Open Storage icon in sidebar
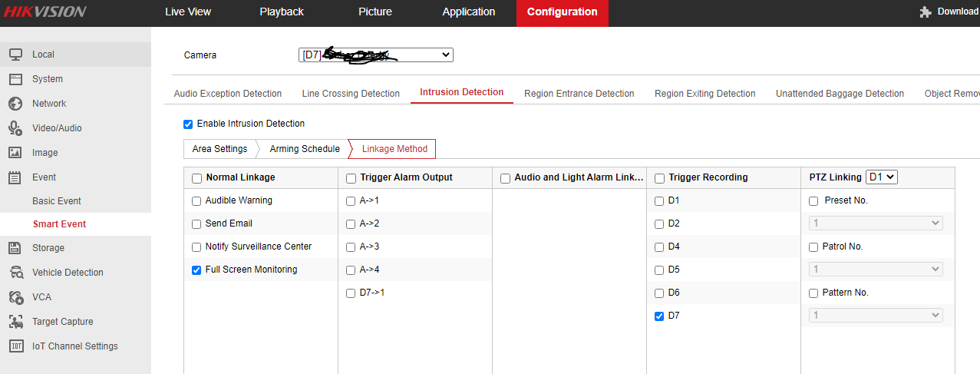The width and height of the screenshot is (980, 374). coord(15,248)
